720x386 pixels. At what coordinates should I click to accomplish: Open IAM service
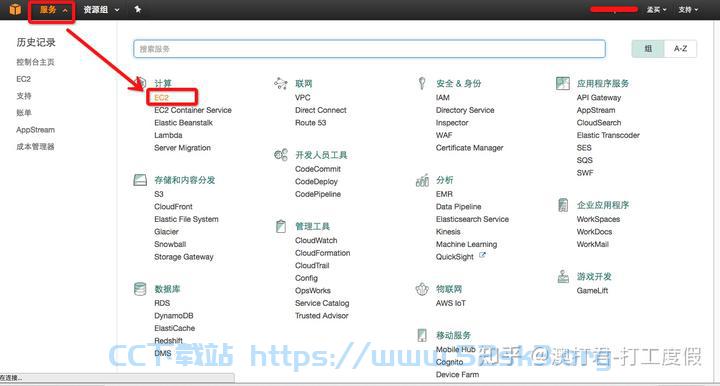point(443,98)
